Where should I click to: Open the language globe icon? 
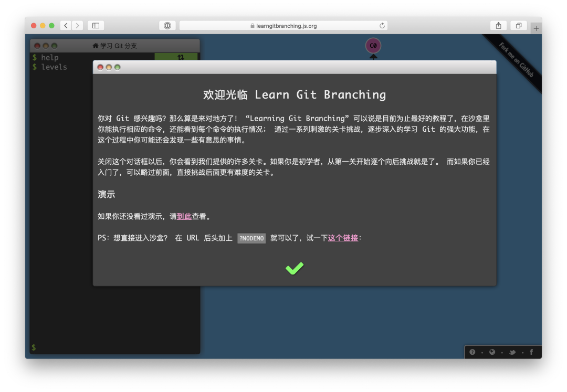pos(492,352)
